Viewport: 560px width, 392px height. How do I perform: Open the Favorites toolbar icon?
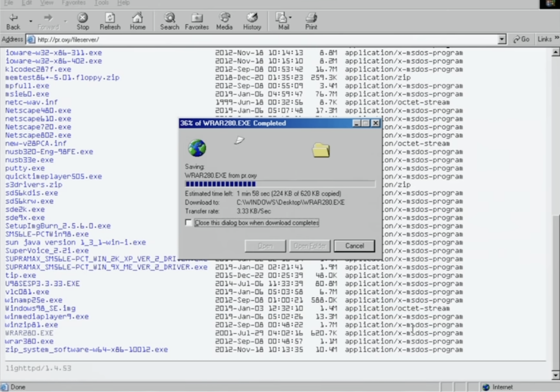[x=197, y=17]
